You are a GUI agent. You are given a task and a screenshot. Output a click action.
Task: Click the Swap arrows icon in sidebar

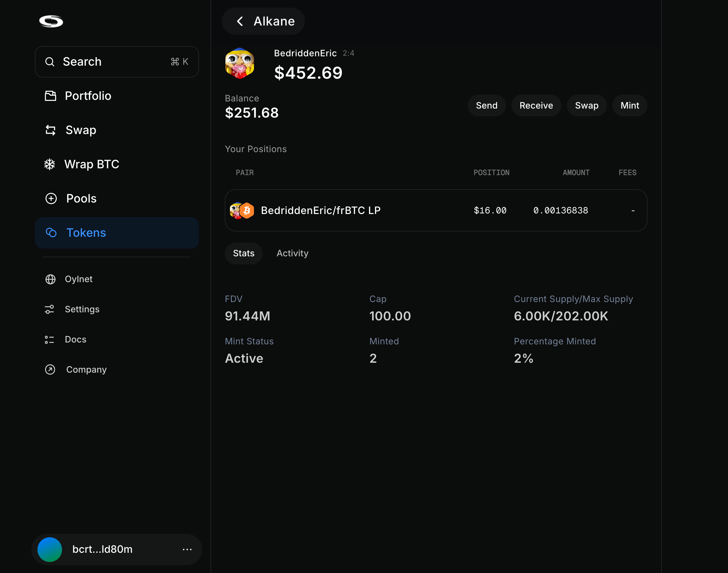[x=50, y=130]
